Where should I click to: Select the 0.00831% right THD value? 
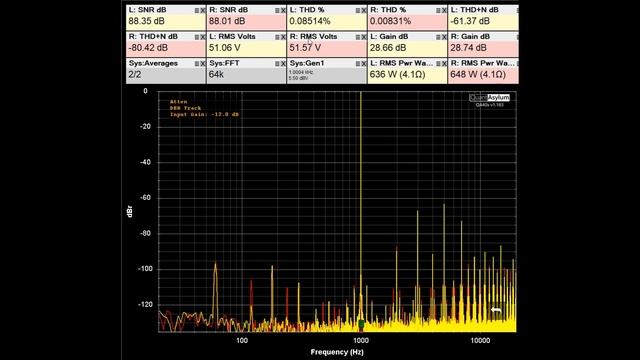click(x=390, y=21)
